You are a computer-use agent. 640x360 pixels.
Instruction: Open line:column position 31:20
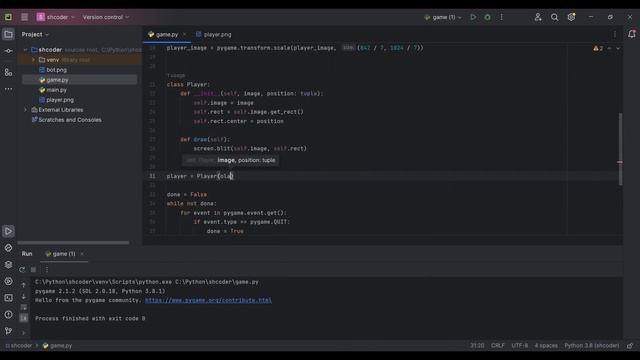477,346
